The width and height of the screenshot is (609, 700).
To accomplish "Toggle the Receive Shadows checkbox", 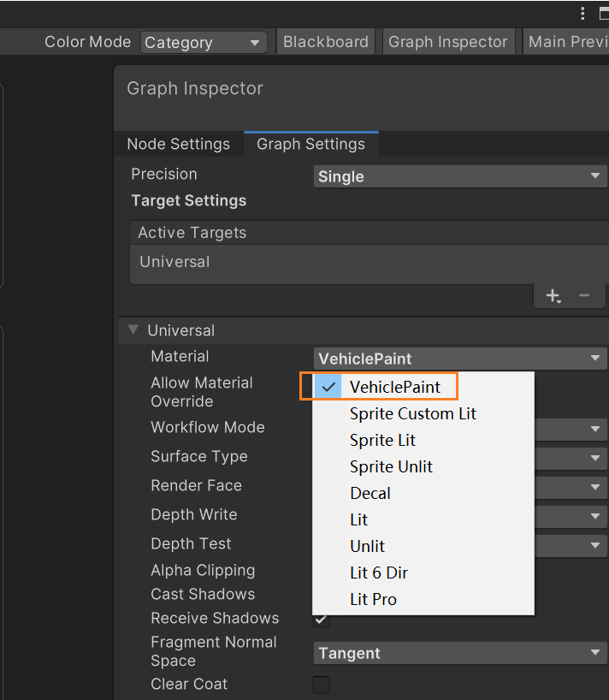I will pos(322,620).
